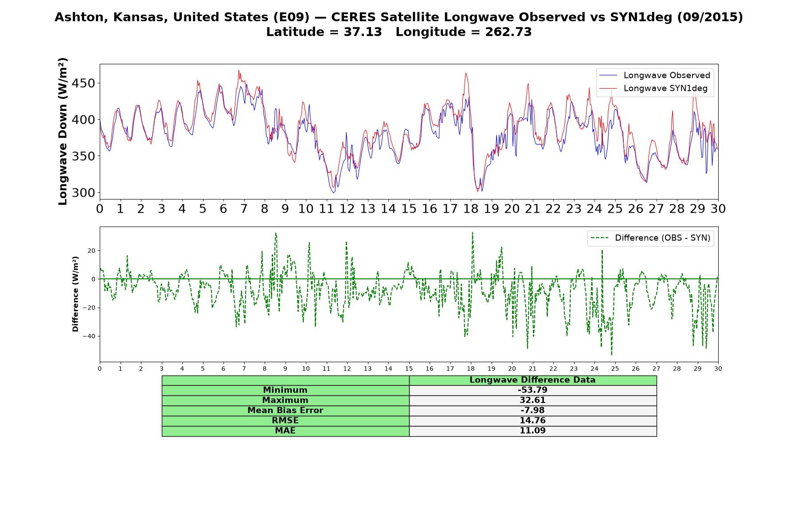Click the Minimum row label in table
Screen dimensions: 798x532
coord(286,390)
